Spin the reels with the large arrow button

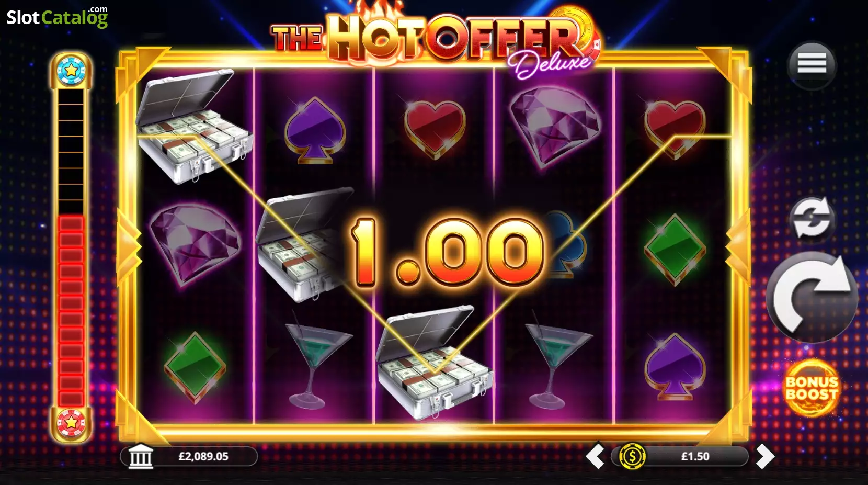click(812, 297)
